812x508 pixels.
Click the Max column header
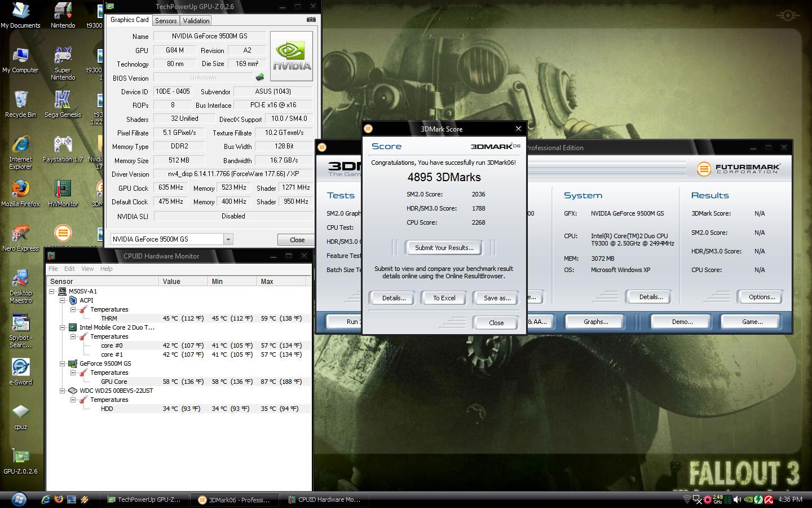[281, 281]
